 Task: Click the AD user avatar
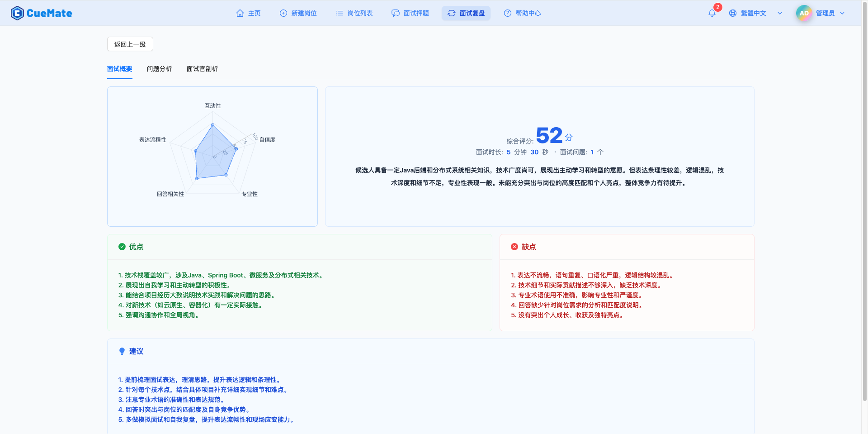tap(804, 13)
